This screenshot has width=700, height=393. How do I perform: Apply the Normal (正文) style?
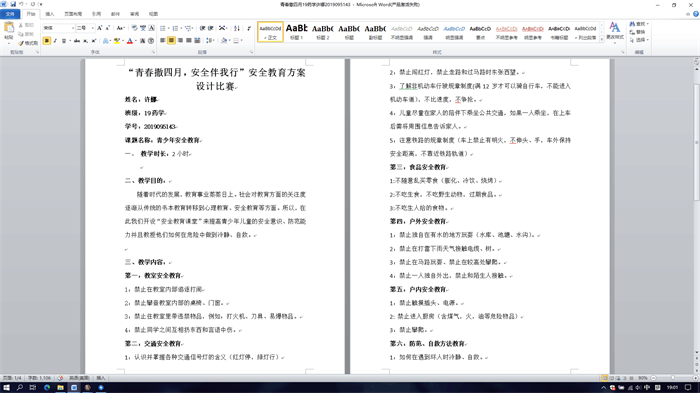pyautogui.click(x=270, y=32)
